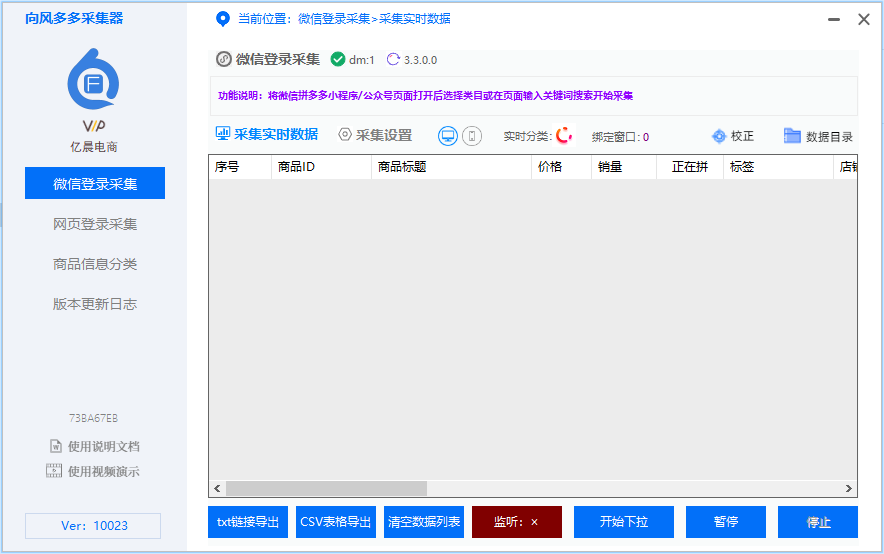
Task: Toggle the 监听 listening button
Action: pyautogui.click(x=517, y=522)
